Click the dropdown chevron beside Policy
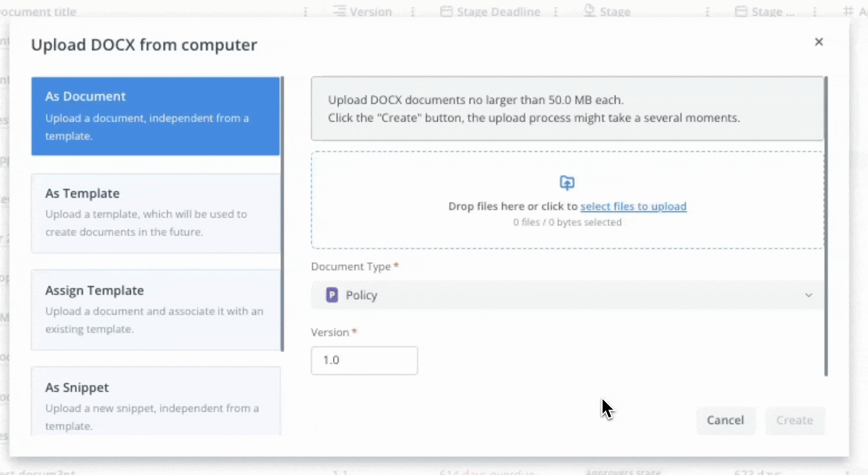 pos(809,295)
